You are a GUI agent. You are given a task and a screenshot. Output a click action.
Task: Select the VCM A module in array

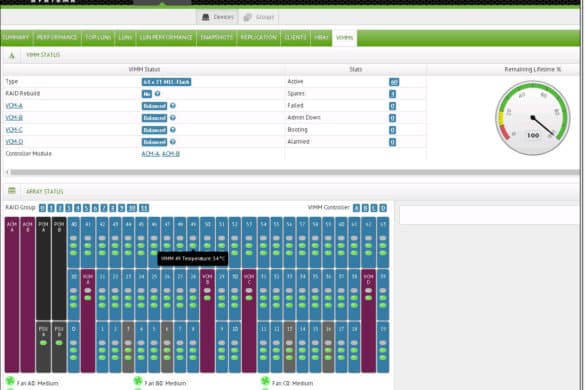pos(88,321)
